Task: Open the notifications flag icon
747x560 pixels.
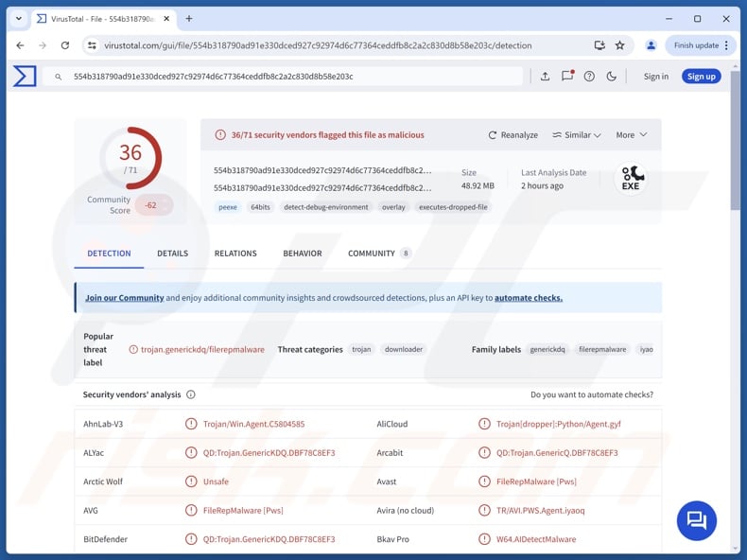Action: (x=567, y=77)
